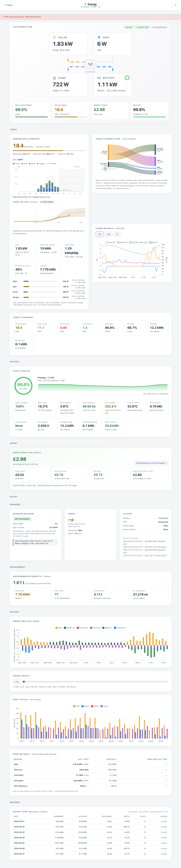
Task: Click the pylon icon on Grid card
Action: pos(99,37)
